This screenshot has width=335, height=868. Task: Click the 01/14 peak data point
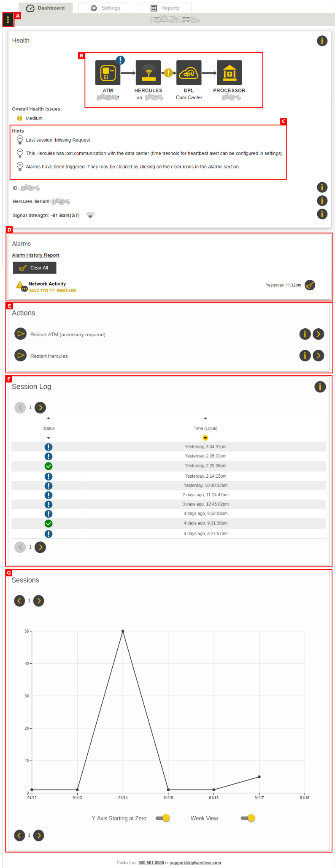click(123, 631)
